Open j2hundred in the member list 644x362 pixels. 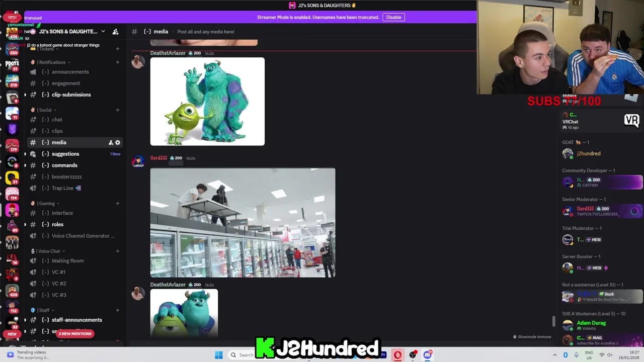(601, 154)
